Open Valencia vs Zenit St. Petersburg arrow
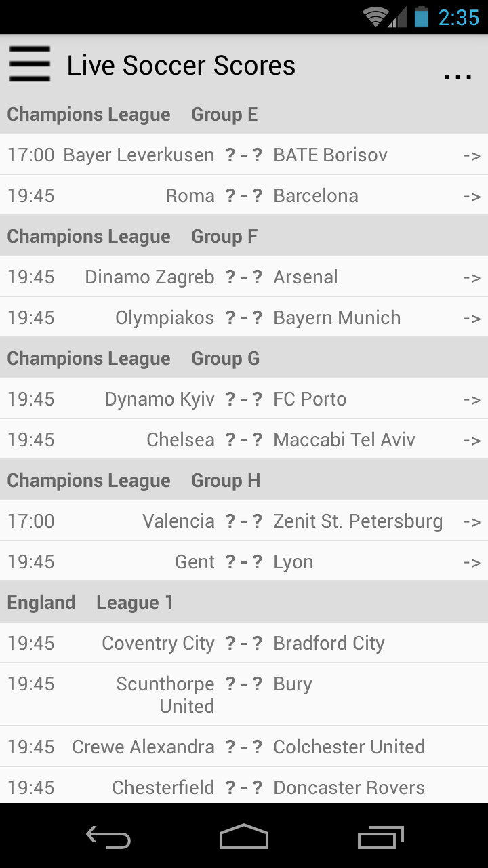 click(x=471, y=522)
